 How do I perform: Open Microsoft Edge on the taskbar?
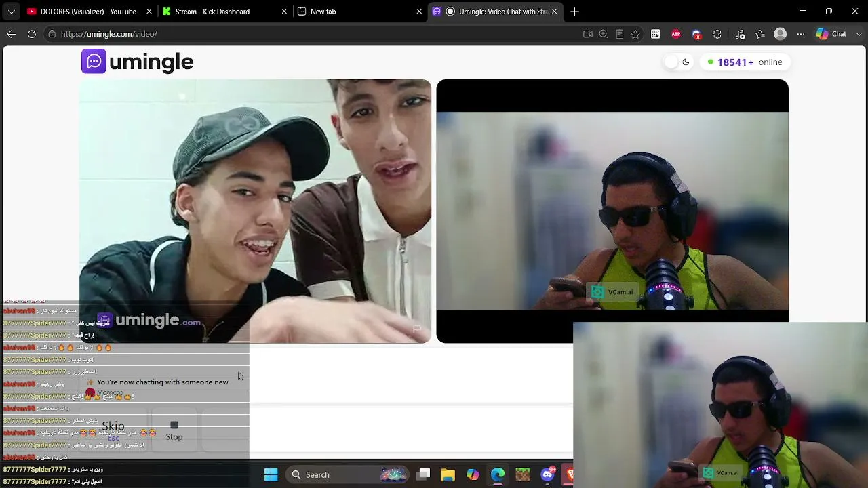[x=498, y=474]
